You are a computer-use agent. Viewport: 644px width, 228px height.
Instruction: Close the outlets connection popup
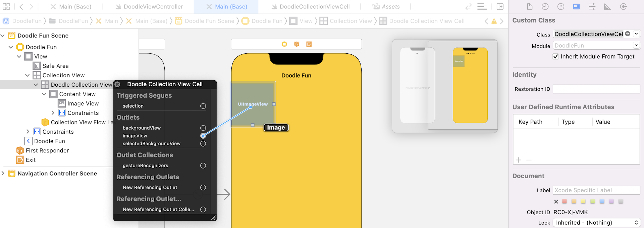117,84
